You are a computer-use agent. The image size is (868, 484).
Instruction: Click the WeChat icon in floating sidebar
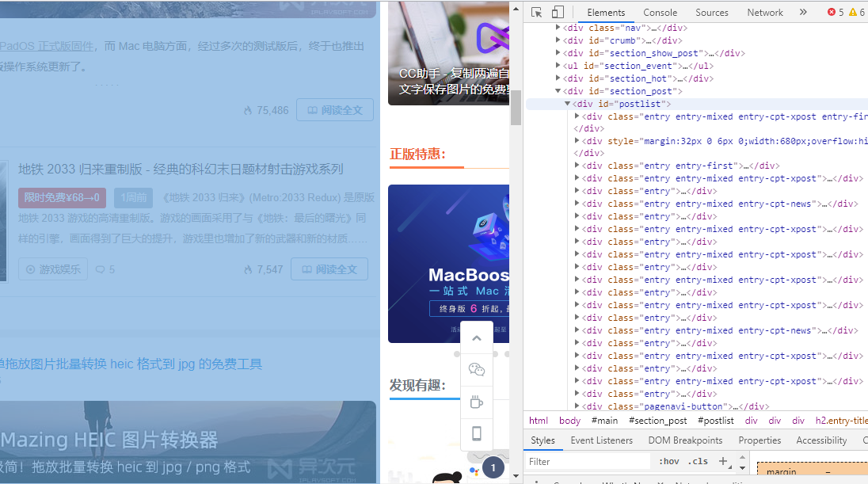pyautogui.click(x=477, y=370)
